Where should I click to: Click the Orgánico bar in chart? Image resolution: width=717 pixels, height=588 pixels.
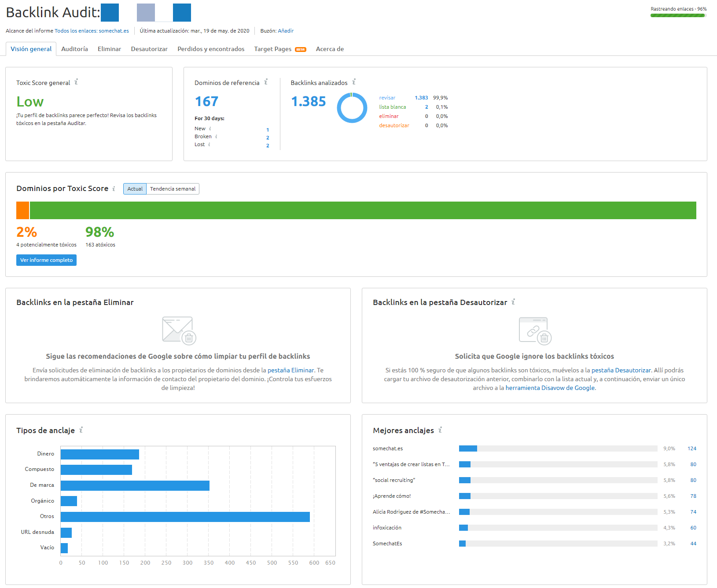pos(69,501)
